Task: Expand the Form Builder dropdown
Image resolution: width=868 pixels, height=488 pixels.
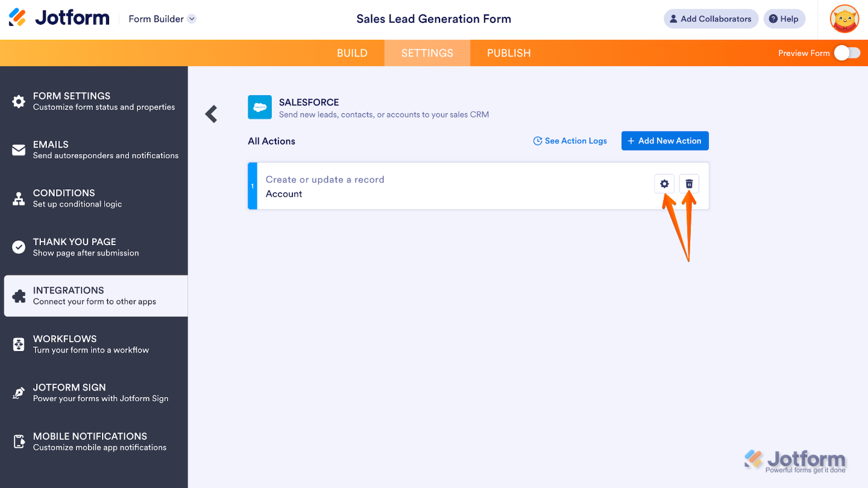Action: (x=192, y=19)
